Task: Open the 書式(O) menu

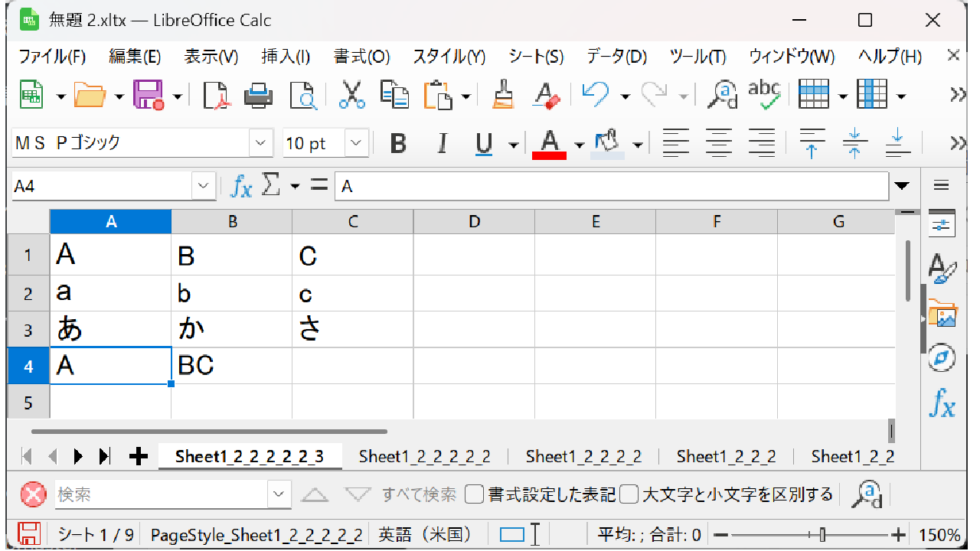Action: click(361, 57)
